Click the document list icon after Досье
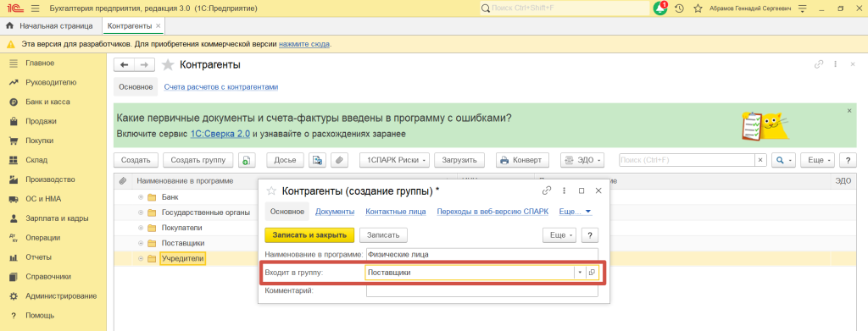 click(317, 160)
